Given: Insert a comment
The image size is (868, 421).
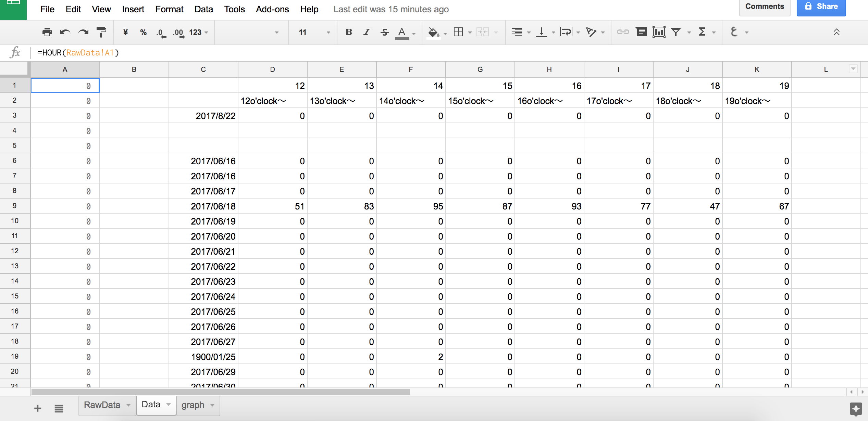Looking at the screenshot, I should (641, 32).
